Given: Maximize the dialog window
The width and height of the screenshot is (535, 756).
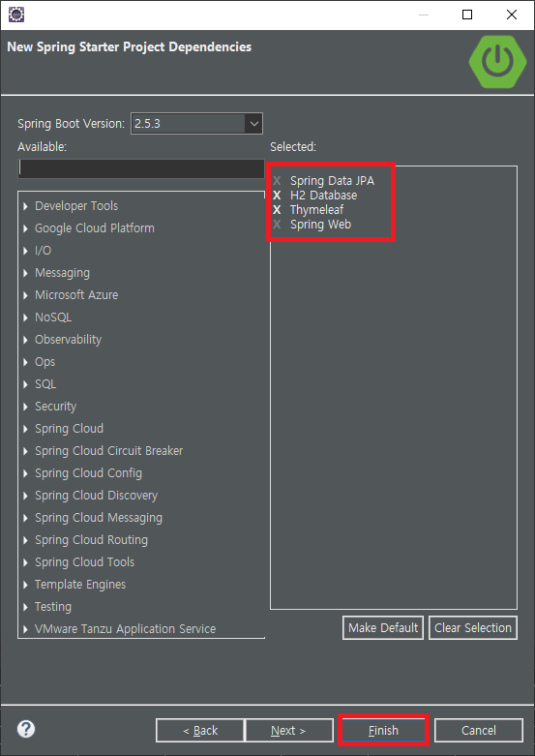Looking at the screenshot, I should tap(467, 15).
